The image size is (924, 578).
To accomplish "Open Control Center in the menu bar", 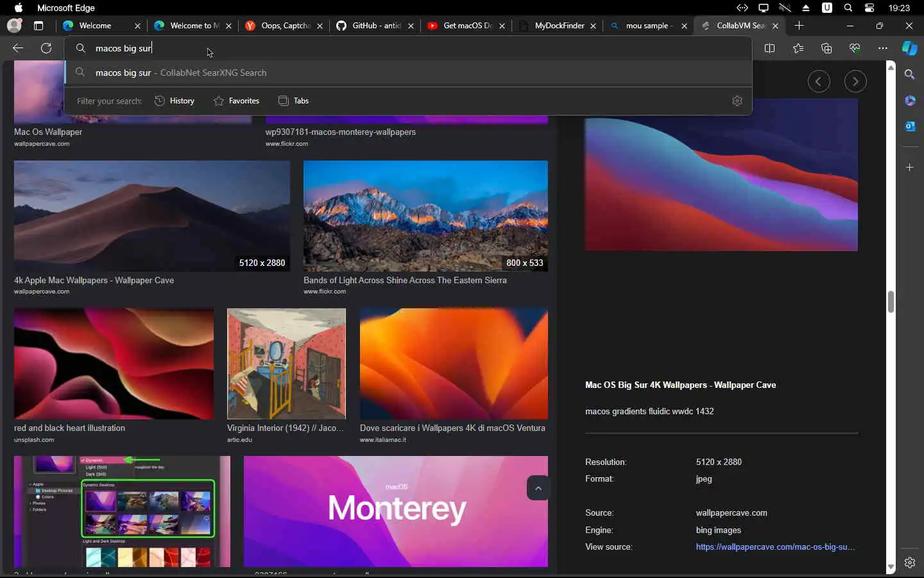I will pyautogui.click(x=869, y=8).
